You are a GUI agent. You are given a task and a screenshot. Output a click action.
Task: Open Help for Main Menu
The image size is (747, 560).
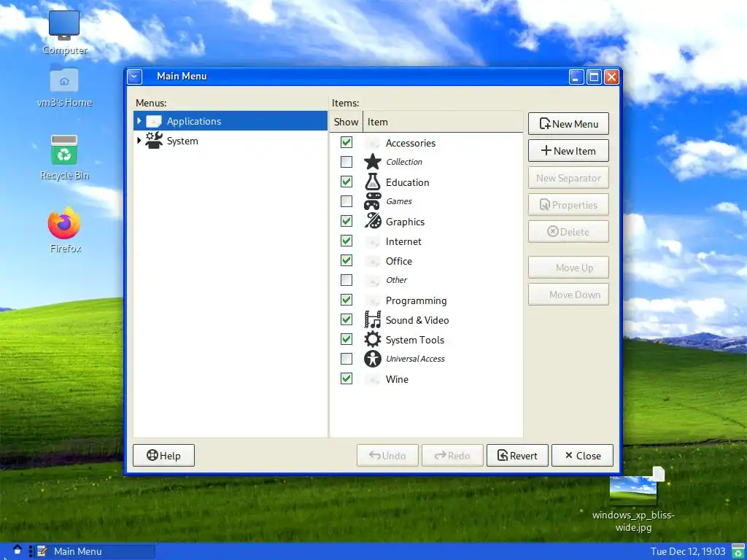point(163,456)
